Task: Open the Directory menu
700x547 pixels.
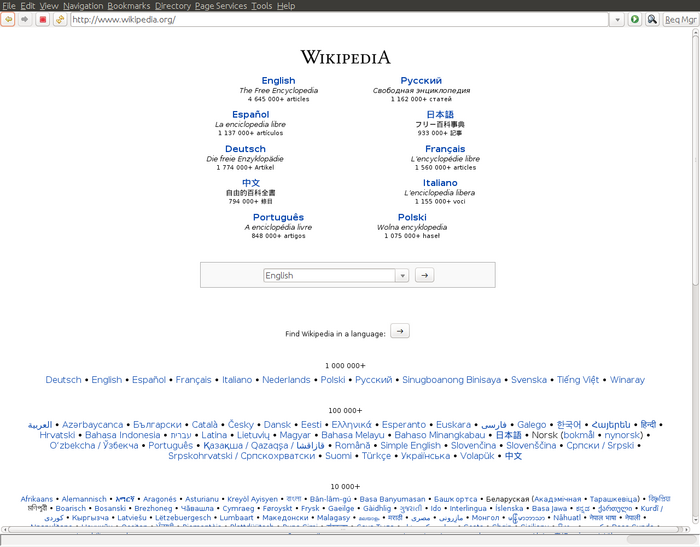Action: [173, 6]
